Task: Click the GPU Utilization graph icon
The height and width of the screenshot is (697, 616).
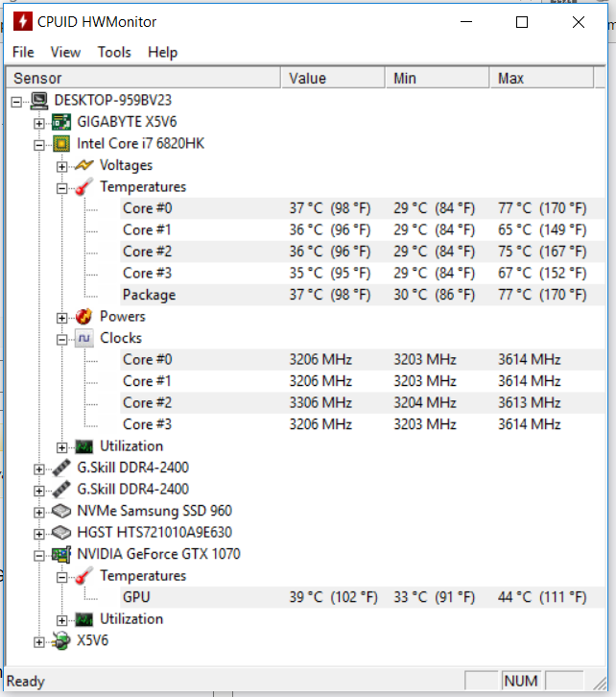Action: click(x=83, y=619)
